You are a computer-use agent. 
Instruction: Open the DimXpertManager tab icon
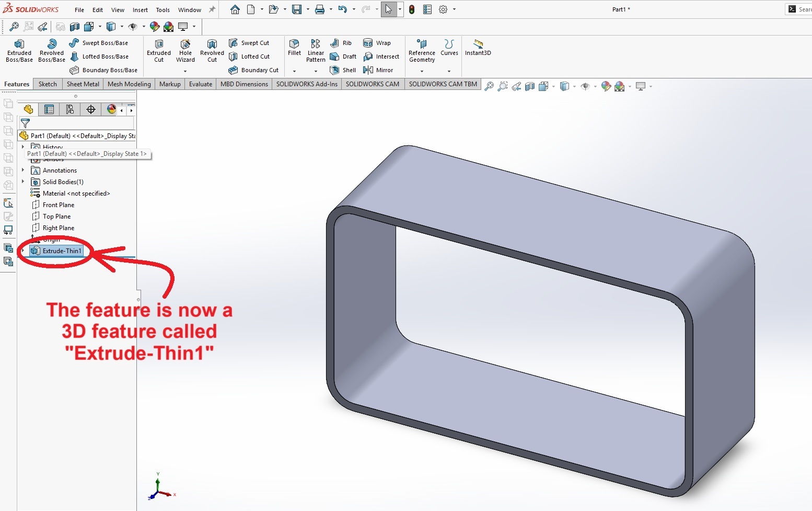point(91,109)
